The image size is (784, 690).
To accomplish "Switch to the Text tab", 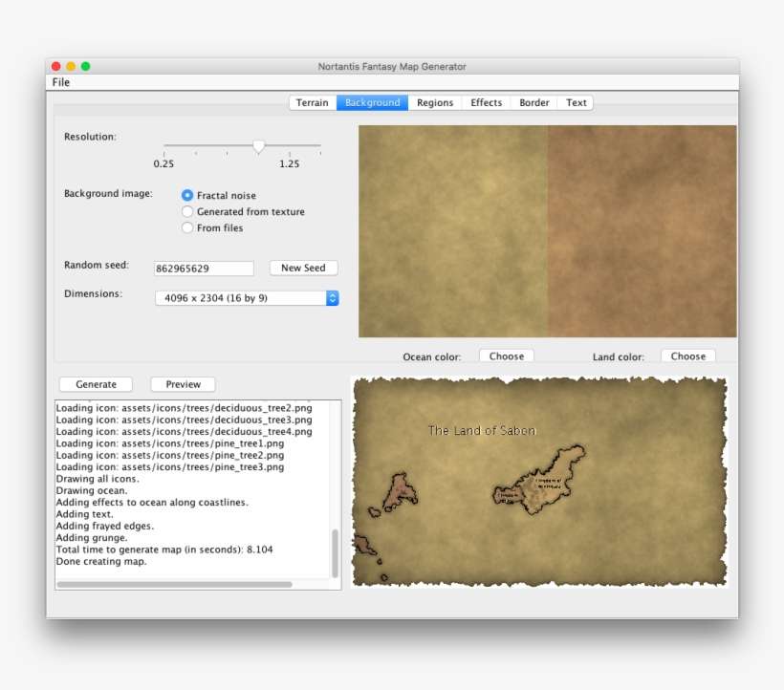I will 575,102.
